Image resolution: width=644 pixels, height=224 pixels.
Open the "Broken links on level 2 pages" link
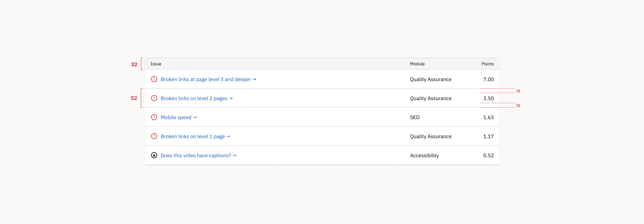pyautogui.click(x=197, y=98)
